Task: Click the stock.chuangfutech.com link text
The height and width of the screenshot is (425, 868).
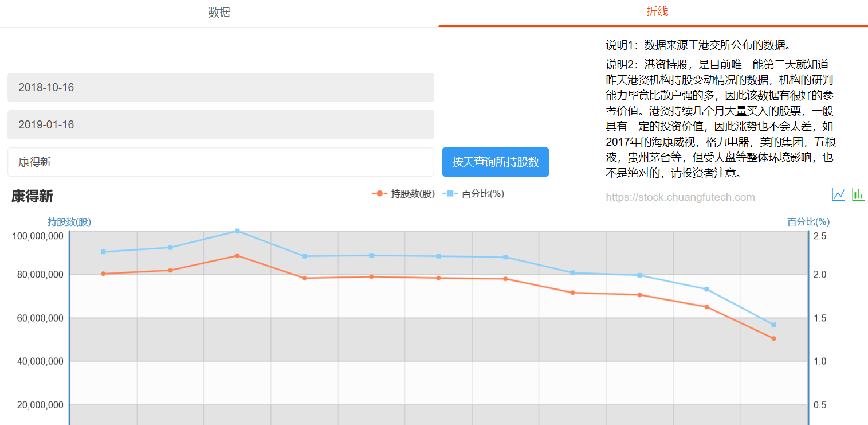Action: [680, 197]
